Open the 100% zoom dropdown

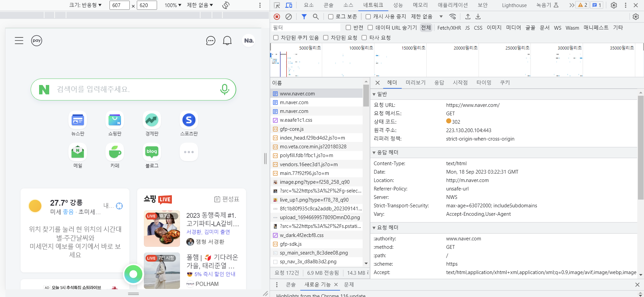[173, 5]
